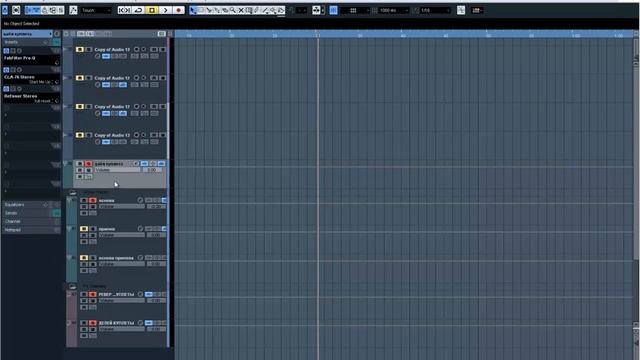Screen dimensions: 640x360
Task: Click the Play transport button
Action: coord(165,10)
